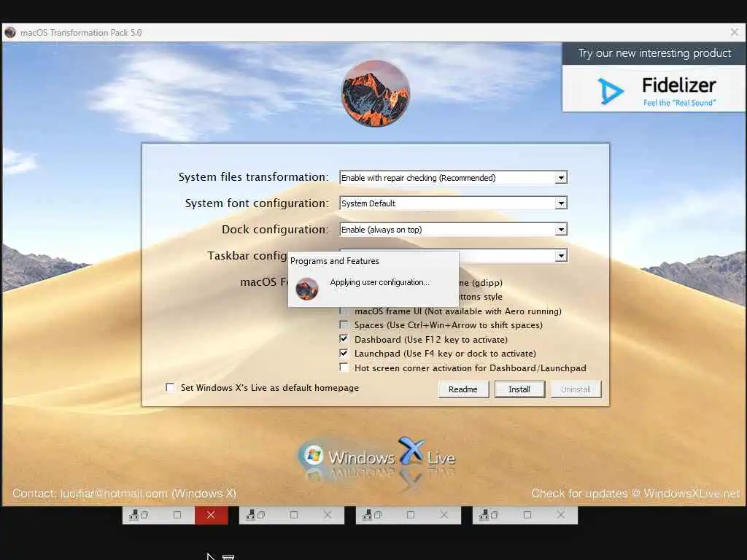Open the 'Try our new interesting product' banner
The image size is (747, 560).
654,53
